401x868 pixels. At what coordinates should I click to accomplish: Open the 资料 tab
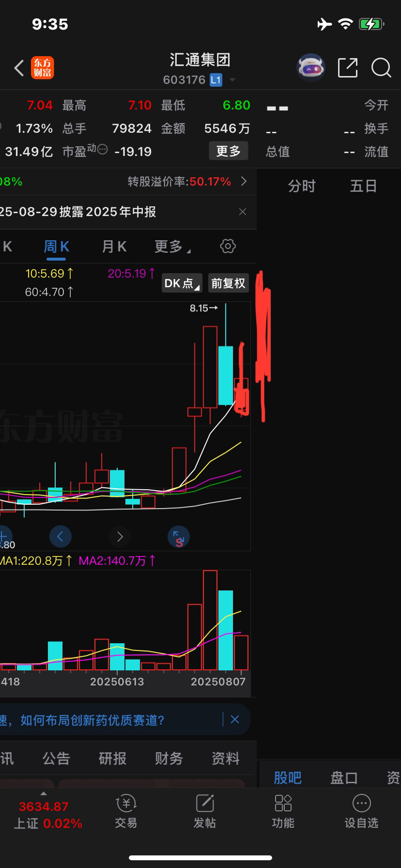coord(225,759)
